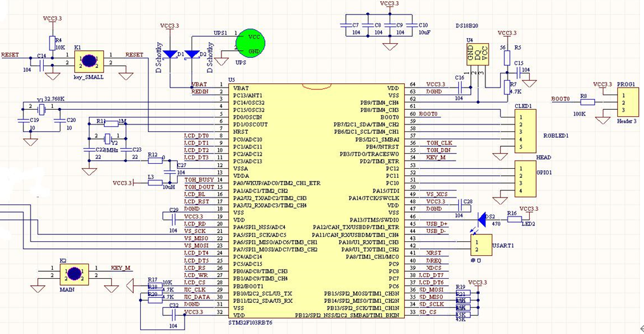Viewport: 644px width, 334px height.
Task: Select the PROG1 Header 3 connector
Action: (628, 102)
